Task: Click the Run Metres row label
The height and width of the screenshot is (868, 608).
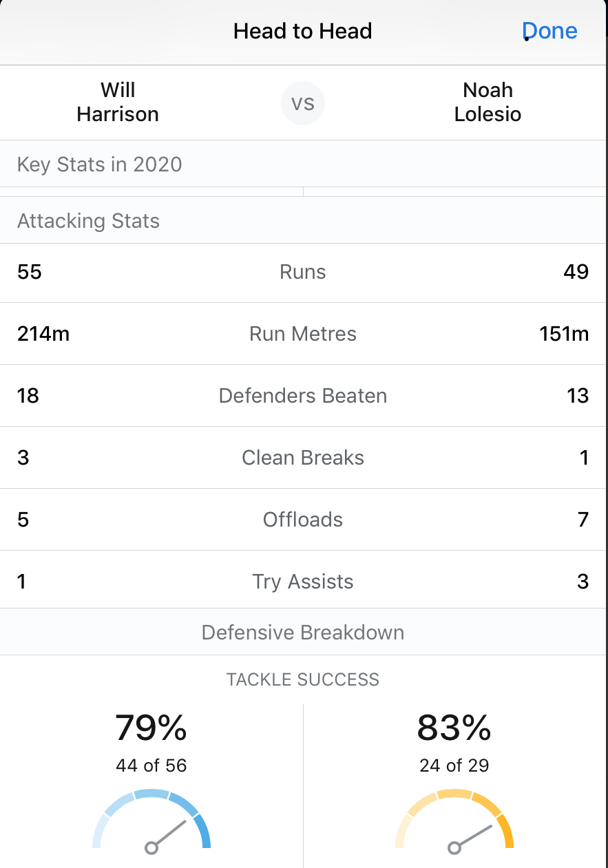Action: coord(303,334)
